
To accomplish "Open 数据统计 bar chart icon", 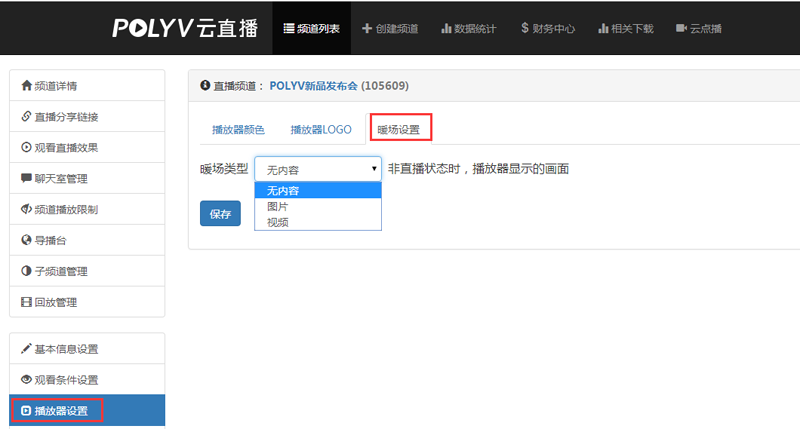I will (446, 28).
